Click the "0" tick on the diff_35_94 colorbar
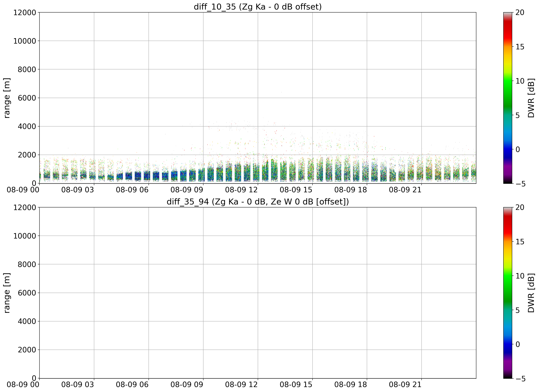This screenshot has width=539, height=392. (518, 344)
